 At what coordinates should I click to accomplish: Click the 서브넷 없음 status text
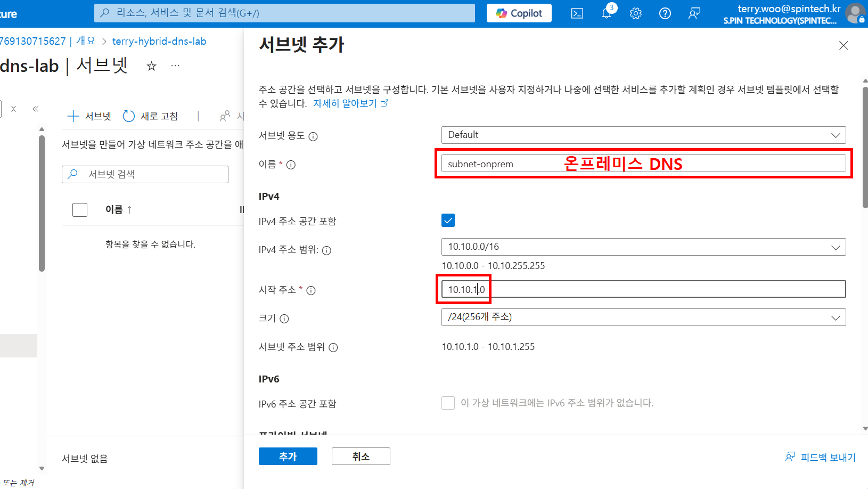coord(85,459)
